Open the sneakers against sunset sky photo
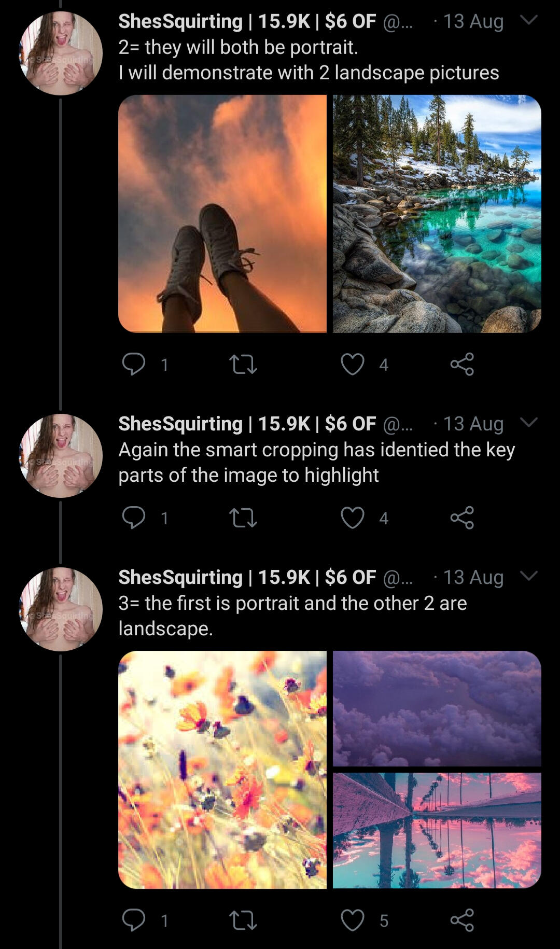 pos(222,214)
